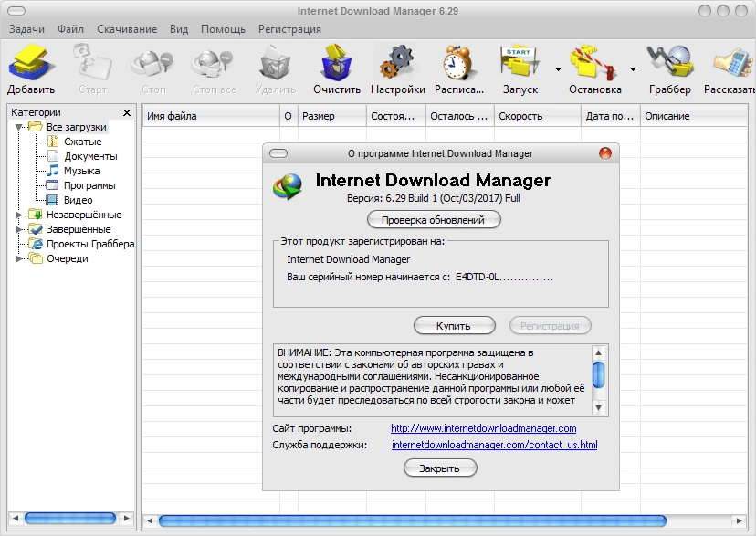Select the Документы category
The image size is (756, 536).
pos(90,156)
